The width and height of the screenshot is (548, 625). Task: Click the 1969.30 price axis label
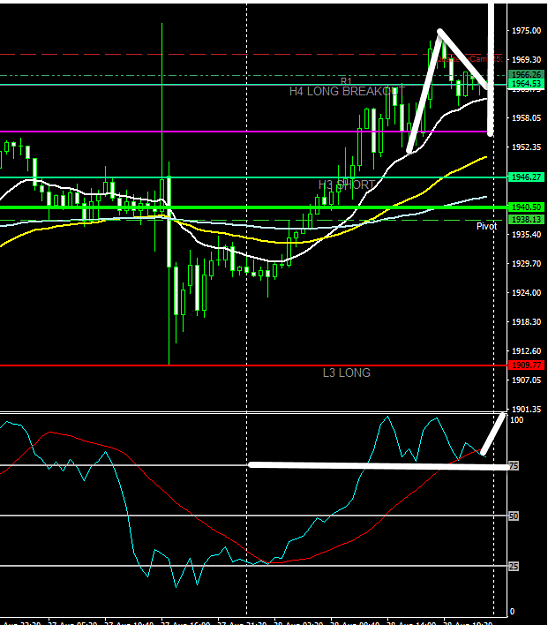[526, 60]
